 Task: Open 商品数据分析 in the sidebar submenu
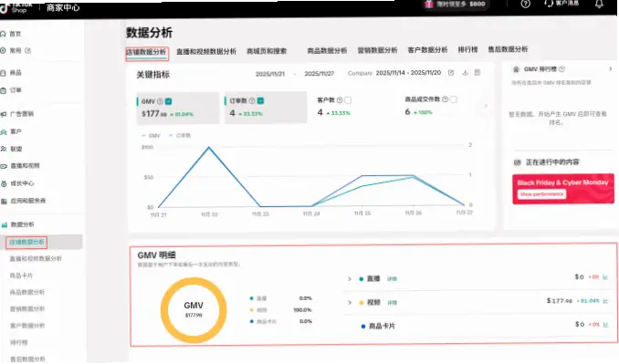[26, 292]
